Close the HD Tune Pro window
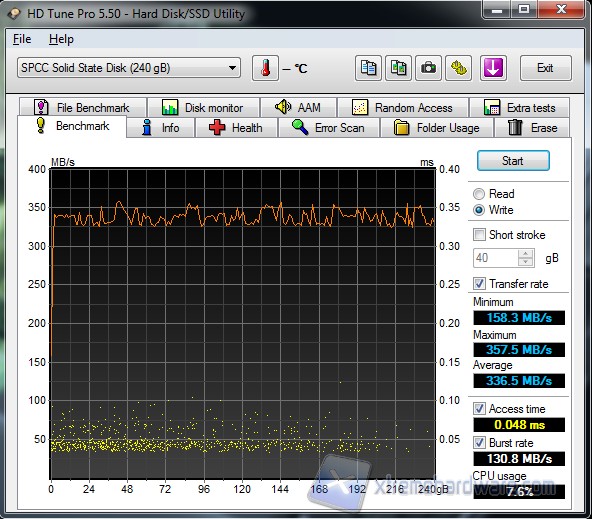The width and height of the screenshot is (592, 519). click(561, 9)
